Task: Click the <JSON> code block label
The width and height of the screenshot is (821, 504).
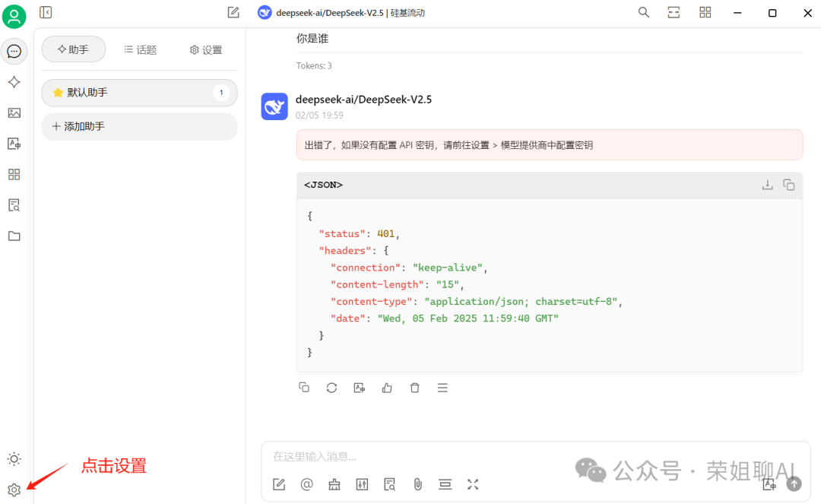Action: 323,185
